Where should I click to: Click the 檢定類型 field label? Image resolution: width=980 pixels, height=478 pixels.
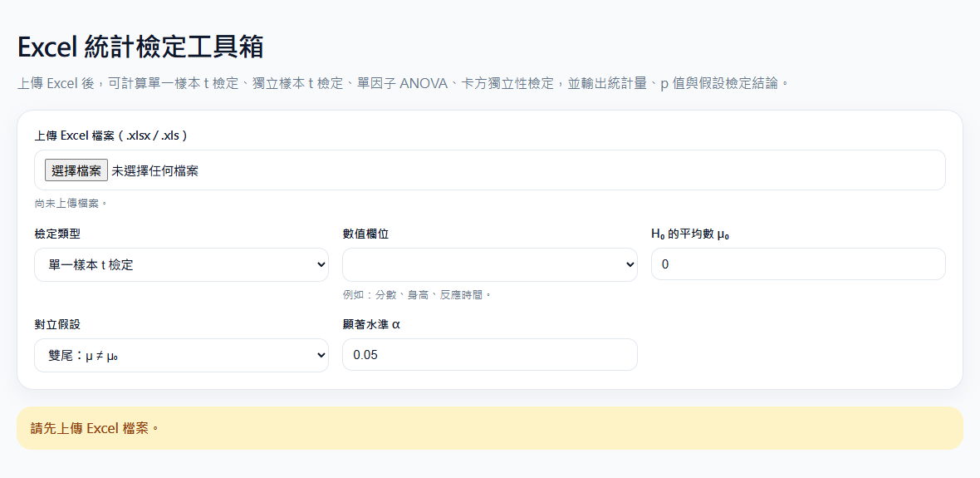pos(57,234)
